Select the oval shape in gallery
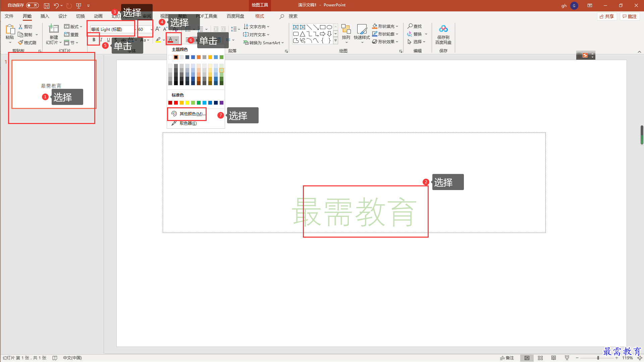Image resolution: width=644 pixels, height=362 pixels. pyautogui.click(x=329, y=27)
